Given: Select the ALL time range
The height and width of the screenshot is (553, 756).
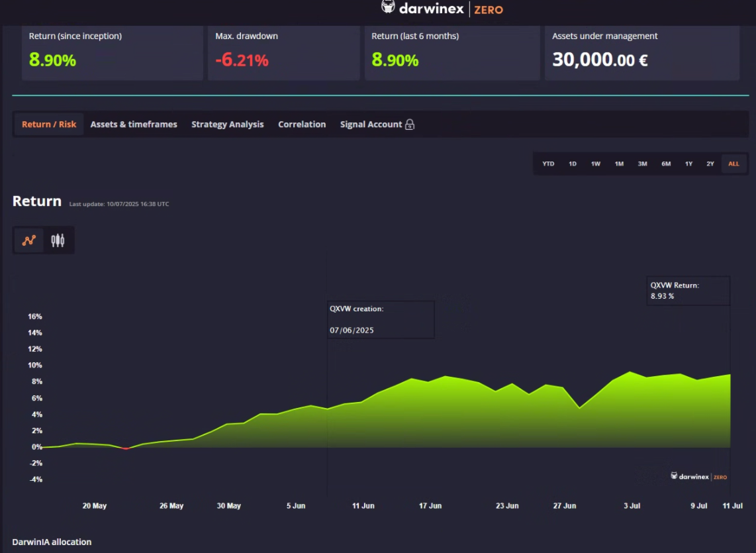Looking at the screenshot, I should pos(733,164).
